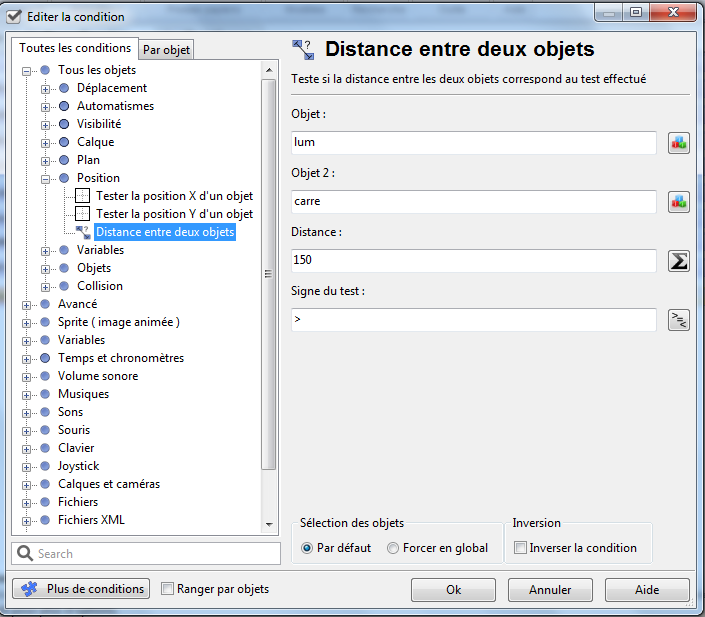Select the Fichiers category label
The image size is (705, 617).
point(78,502)
